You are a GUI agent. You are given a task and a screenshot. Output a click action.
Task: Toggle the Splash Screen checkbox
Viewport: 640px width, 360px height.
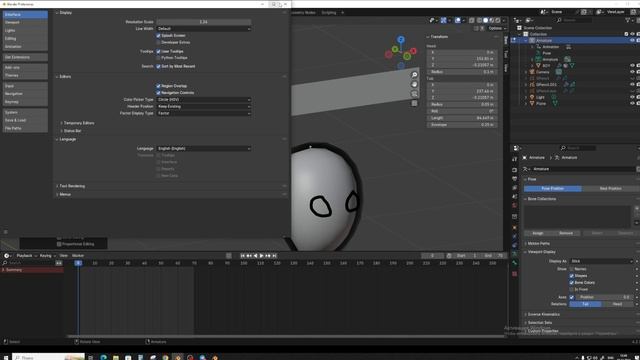point(158,36)
